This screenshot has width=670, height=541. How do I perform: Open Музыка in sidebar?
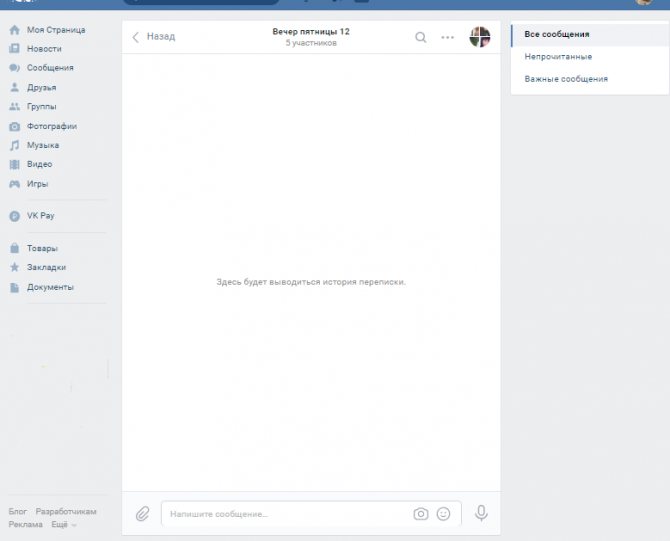click(43, 145)
